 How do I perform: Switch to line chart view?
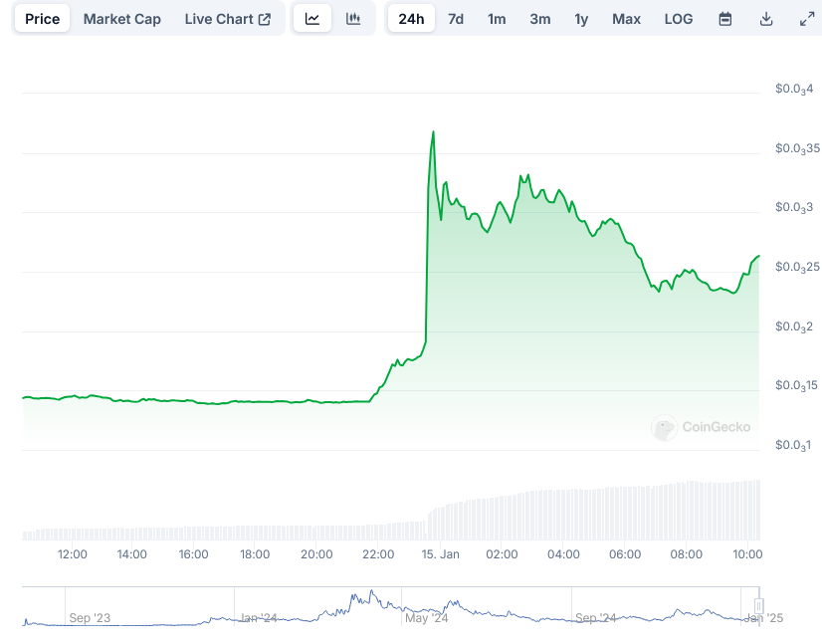pyautogui.click(x=312, y=19)
